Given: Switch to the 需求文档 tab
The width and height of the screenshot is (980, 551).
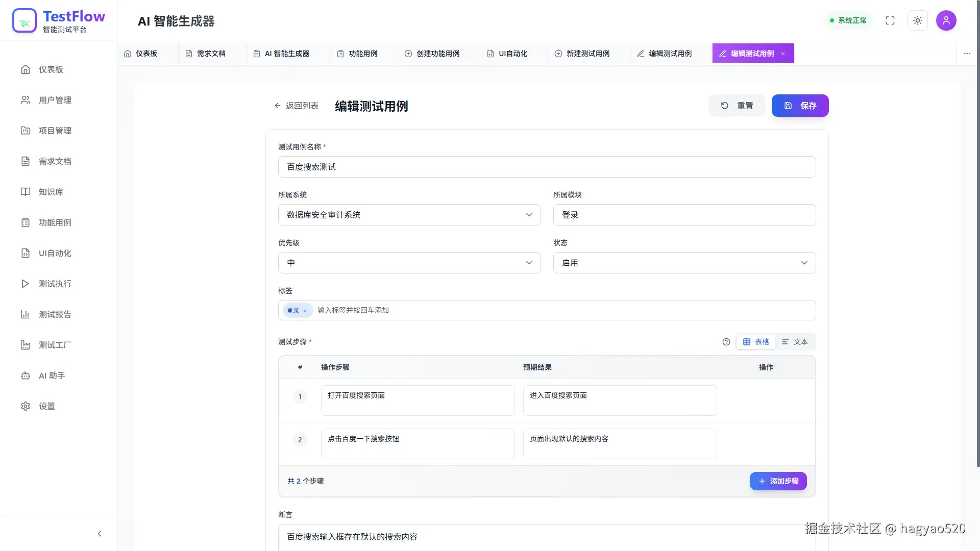Looking at the screenshot, I should 210,53.
